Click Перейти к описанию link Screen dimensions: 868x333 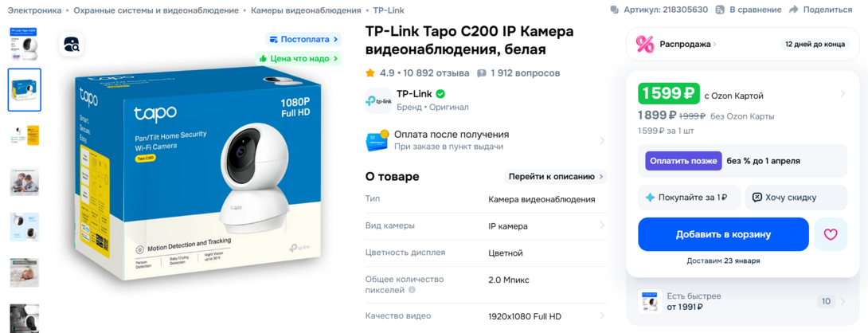point(555,177)
